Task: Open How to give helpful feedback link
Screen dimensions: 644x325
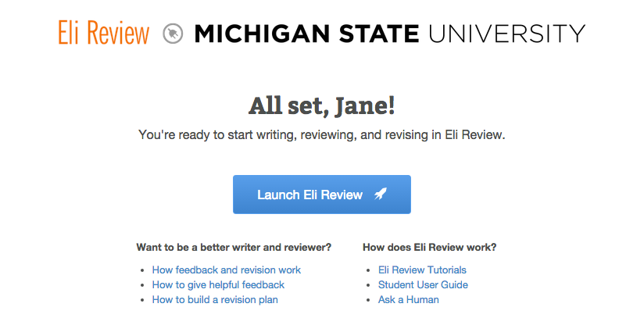Action: pyautogui.click(x=218, y=285)
